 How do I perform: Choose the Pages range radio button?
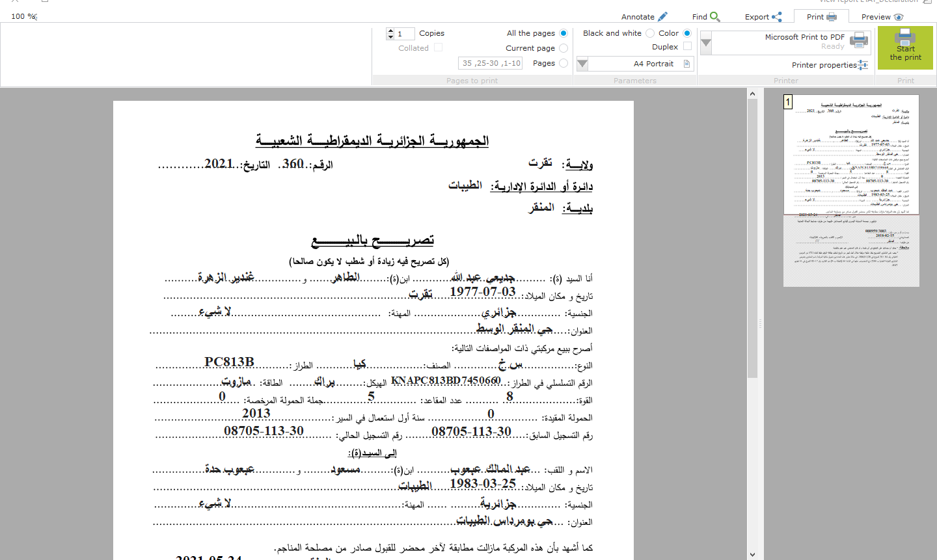(x=564, y=63)
